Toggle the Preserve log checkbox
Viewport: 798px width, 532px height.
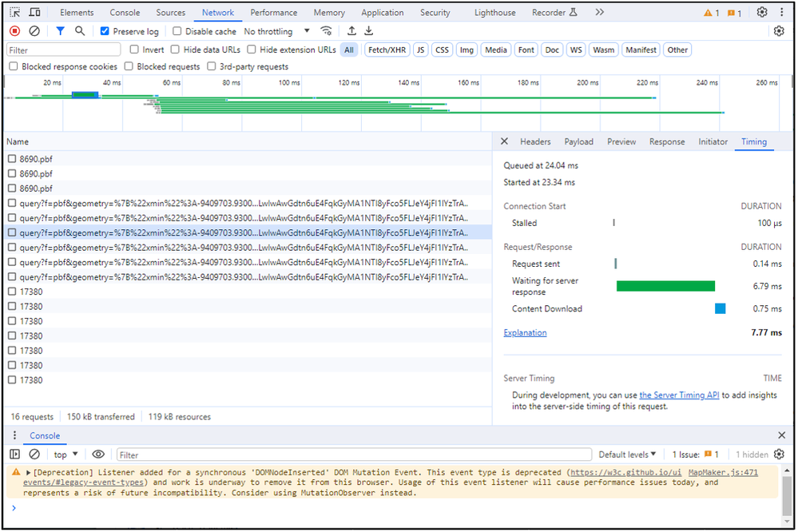[105, 31]
